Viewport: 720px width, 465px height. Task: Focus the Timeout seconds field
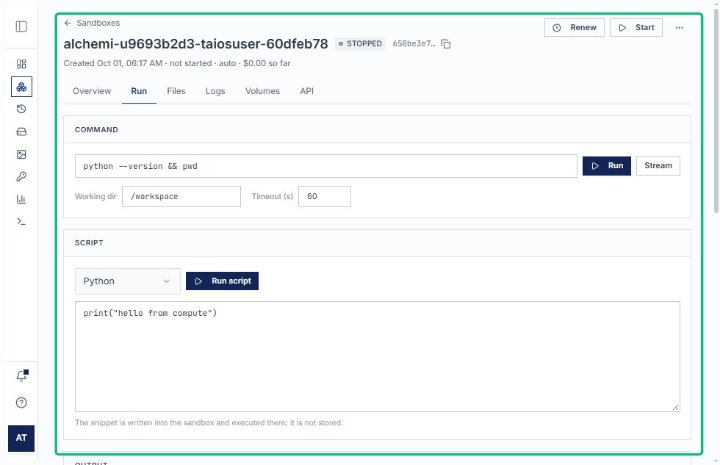pos(324,196)
